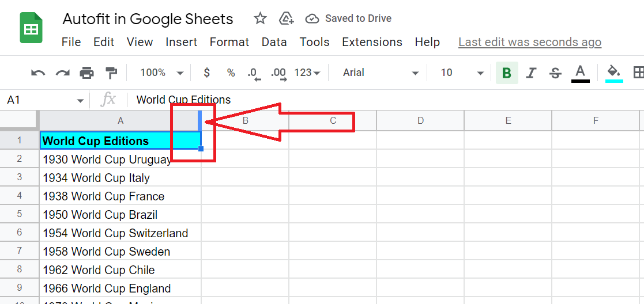Open the Extensions menu
The height and width of the screenshot is (304, 644).
pyautogui.click(x=372, y=42)
